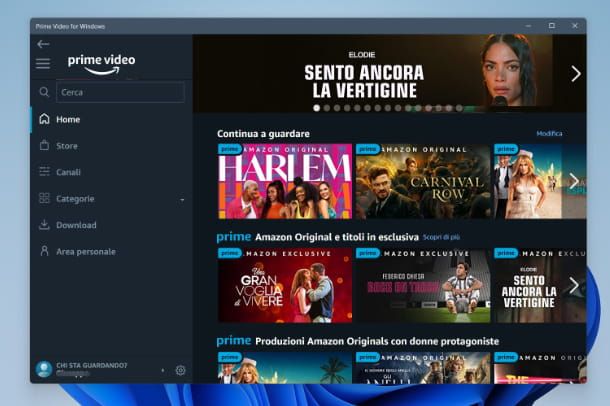610x406 pixels.
Task: Click the Download arrow icon
Action: click(44, 225)
